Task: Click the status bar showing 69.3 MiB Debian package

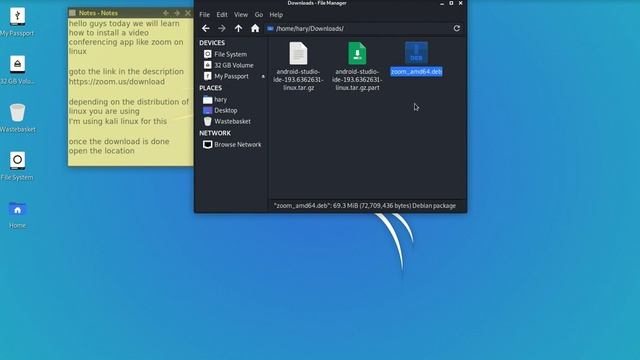Action: click(x=365, y=206)
